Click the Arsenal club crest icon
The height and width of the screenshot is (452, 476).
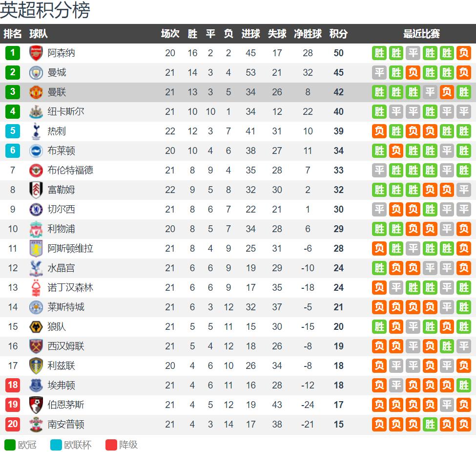click(36, 53)
